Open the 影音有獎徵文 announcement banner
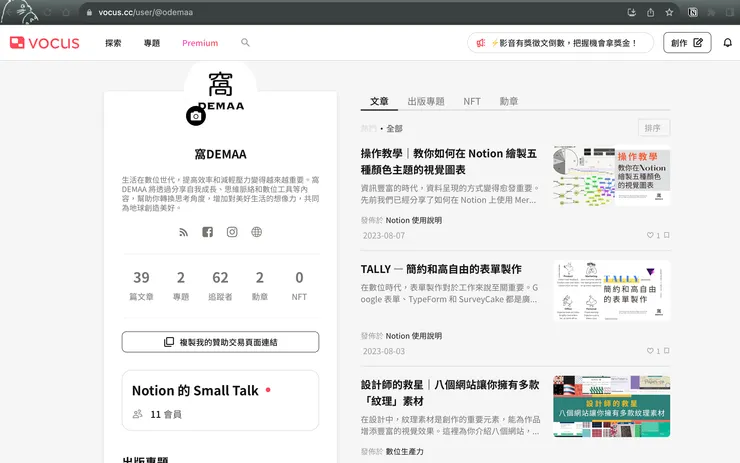 (560, 43)
